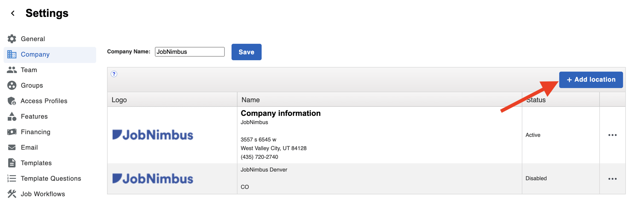The image size is (644, 203).
Task: Click the Save button
Action: (x=246, y=52)
